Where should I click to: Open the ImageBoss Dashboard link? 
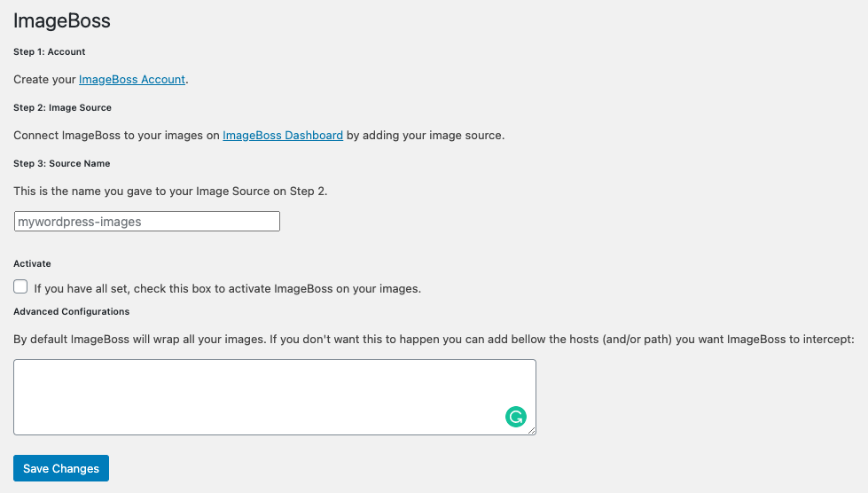click(283, 136)
